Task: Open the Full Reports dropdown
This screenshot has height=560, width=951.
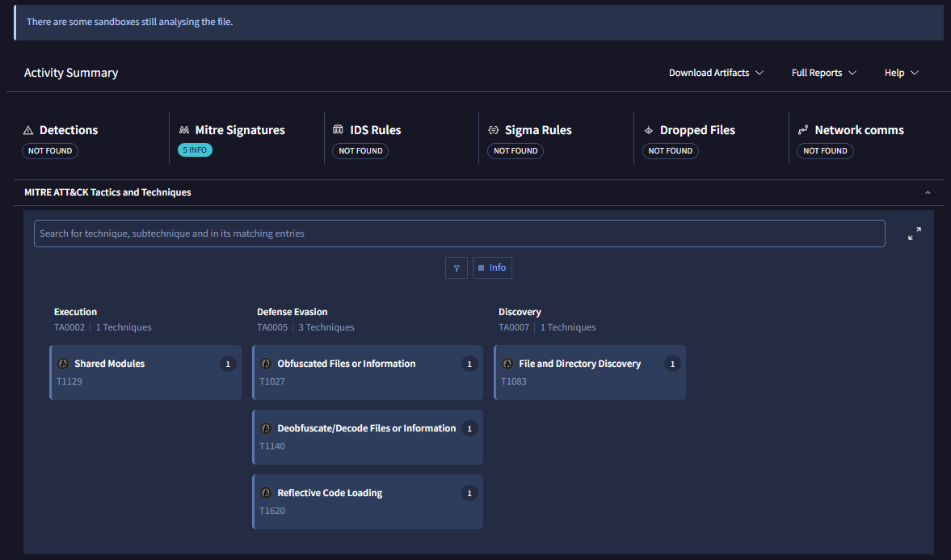Action: pos(823,73)
